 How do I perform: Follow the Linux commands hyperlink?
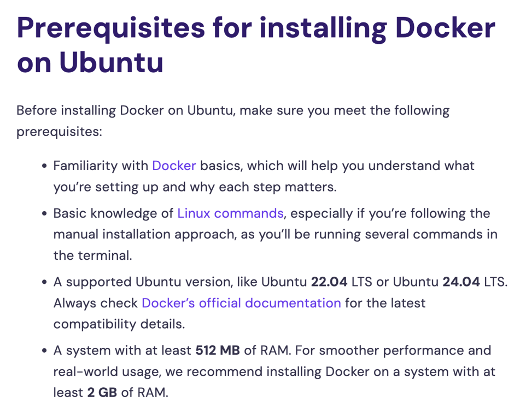tap(230, 213)
